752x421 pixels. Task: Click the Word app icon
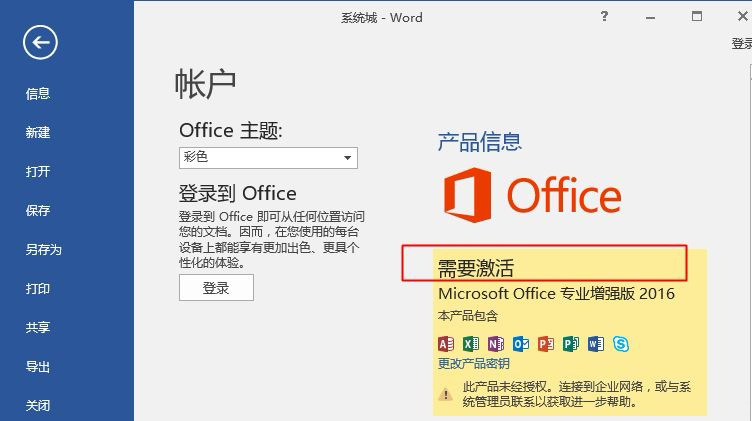point(596,344)
